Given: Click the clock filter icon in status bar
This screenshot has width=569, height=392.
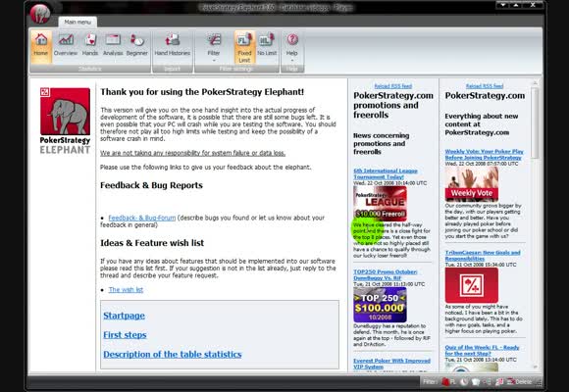Looking at the screenshot, I should pos(463,381).
